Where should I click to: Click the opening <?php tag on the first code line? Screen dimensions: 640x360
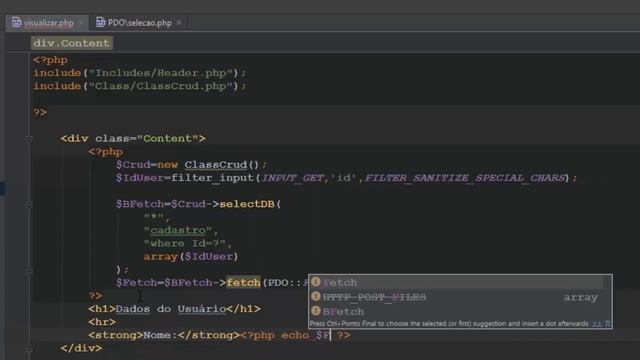50,60
